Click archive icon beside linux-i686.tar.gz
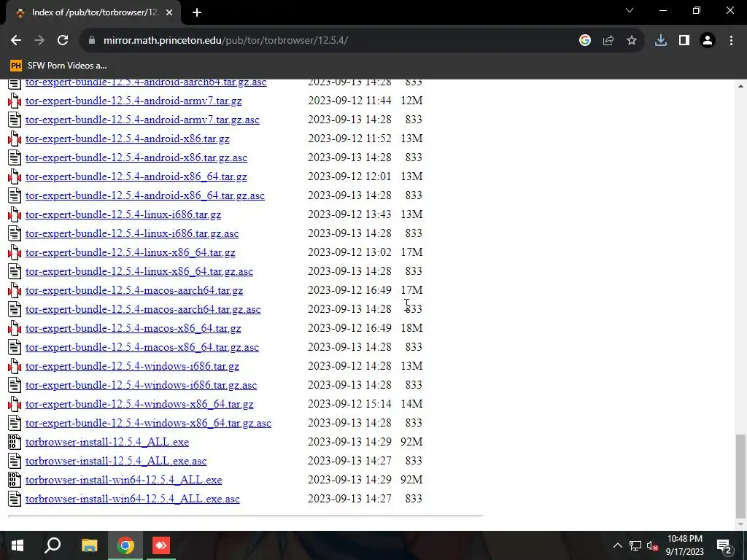Image resolution: width=747 pixels, height=560 pixels. [x=15, y=214]
